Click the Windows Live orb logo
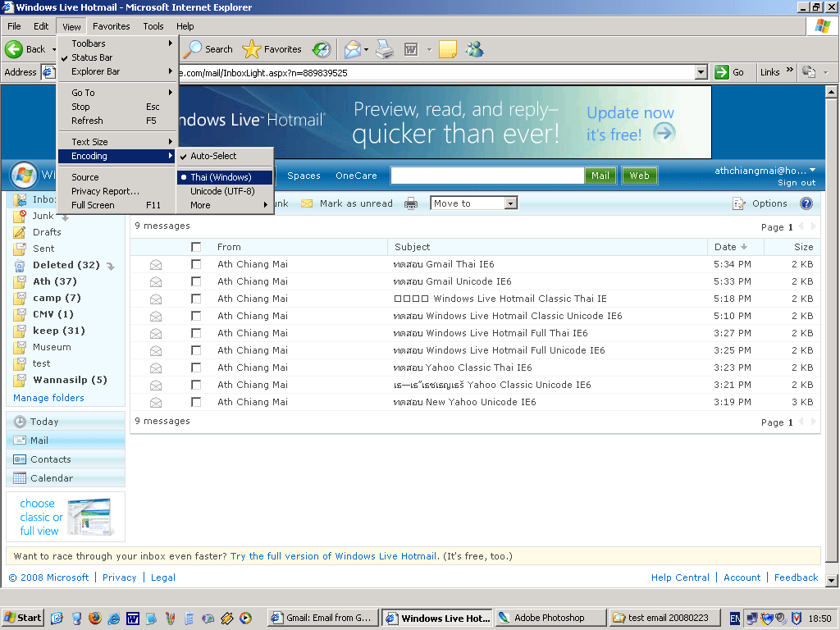The image size is (840, 630). [24, 175]
